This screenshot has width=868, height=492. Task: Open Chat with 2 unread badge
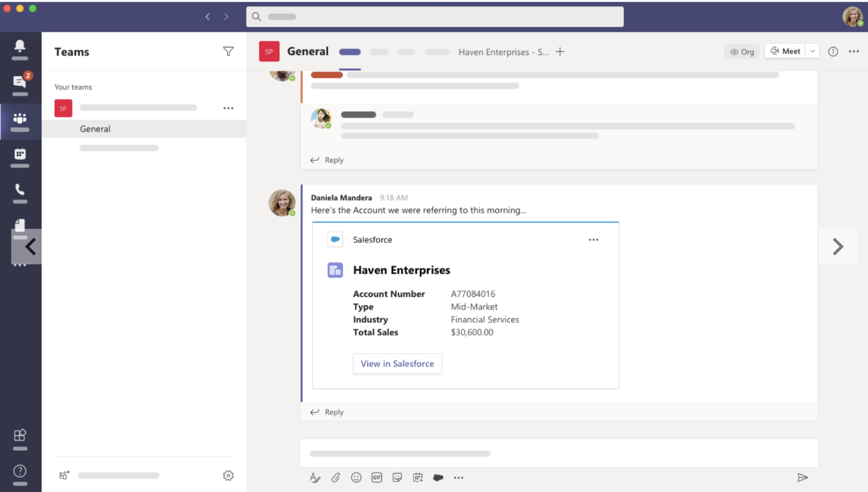point(21,81)
